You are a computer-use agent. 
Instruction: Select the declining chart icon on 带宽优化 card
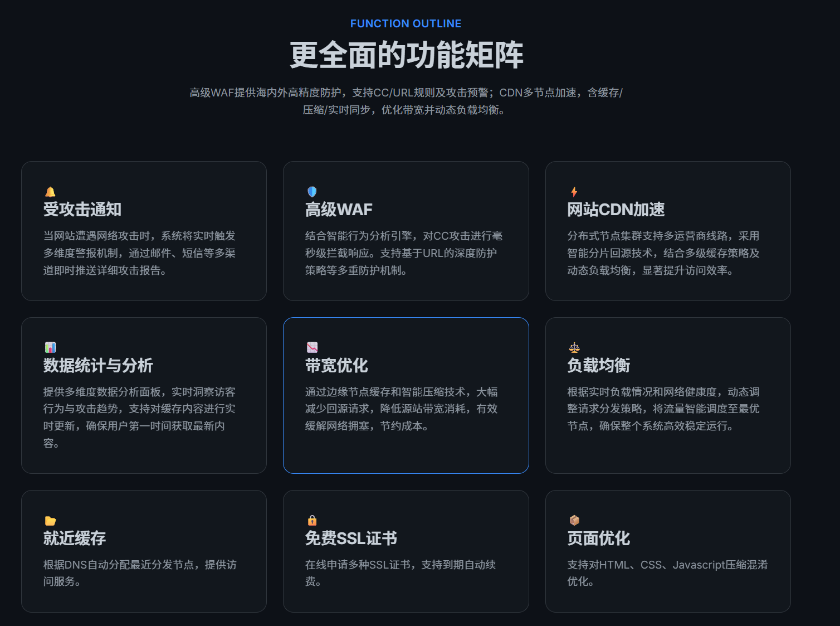click(312, 347)
